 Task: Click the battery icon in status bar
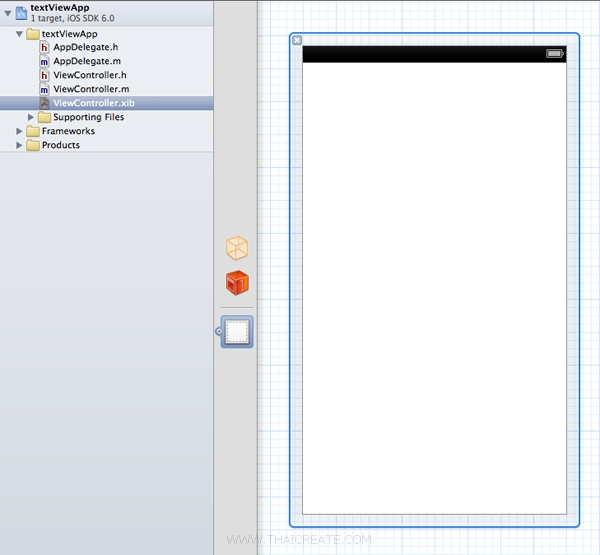(555, 53)
